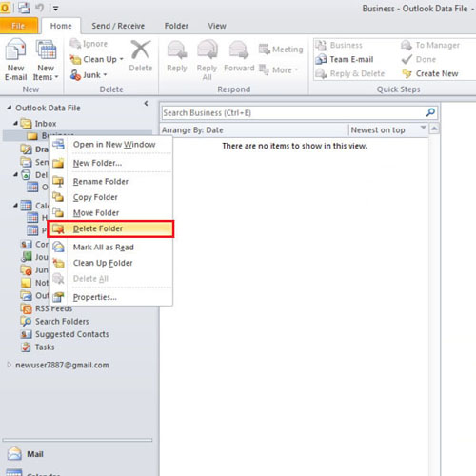Click the Contacts folder icon
476x476 pixels.
(26, 244)
